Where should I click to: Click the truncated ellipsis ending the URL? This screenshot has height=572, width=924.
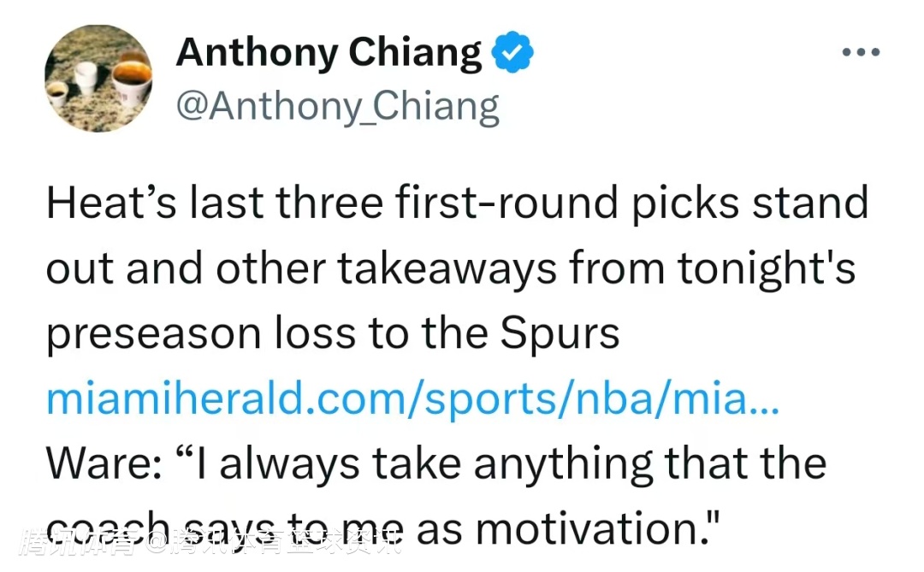tap(764, 400)
